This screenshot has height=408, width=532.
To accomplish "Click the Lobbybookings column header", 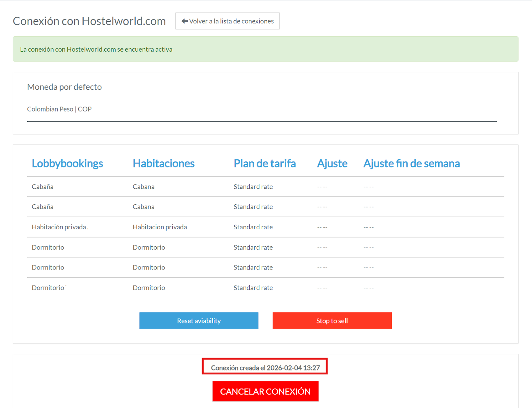I will 67,163.
